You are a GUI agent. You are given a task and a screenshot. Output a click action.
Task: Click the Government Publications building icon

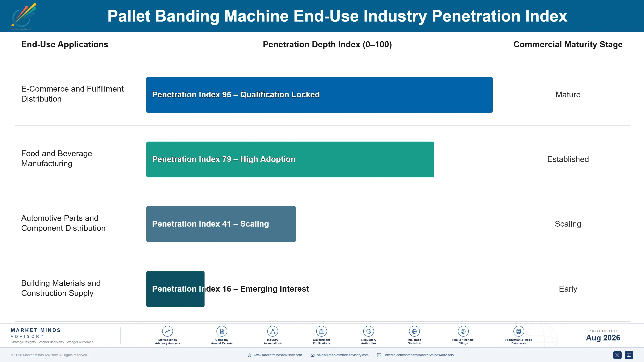[321, 331]
